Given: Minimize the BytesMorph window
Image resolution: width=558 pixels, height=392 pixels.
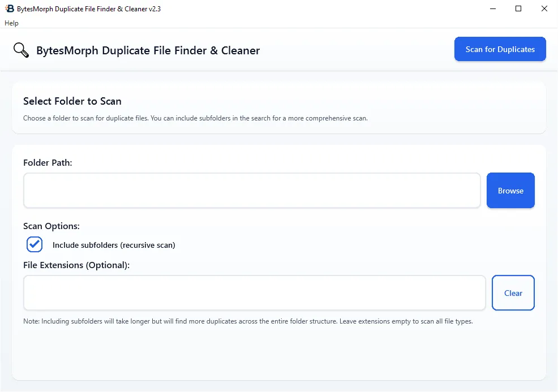Looking at the screenshot, I should [492, 8].
